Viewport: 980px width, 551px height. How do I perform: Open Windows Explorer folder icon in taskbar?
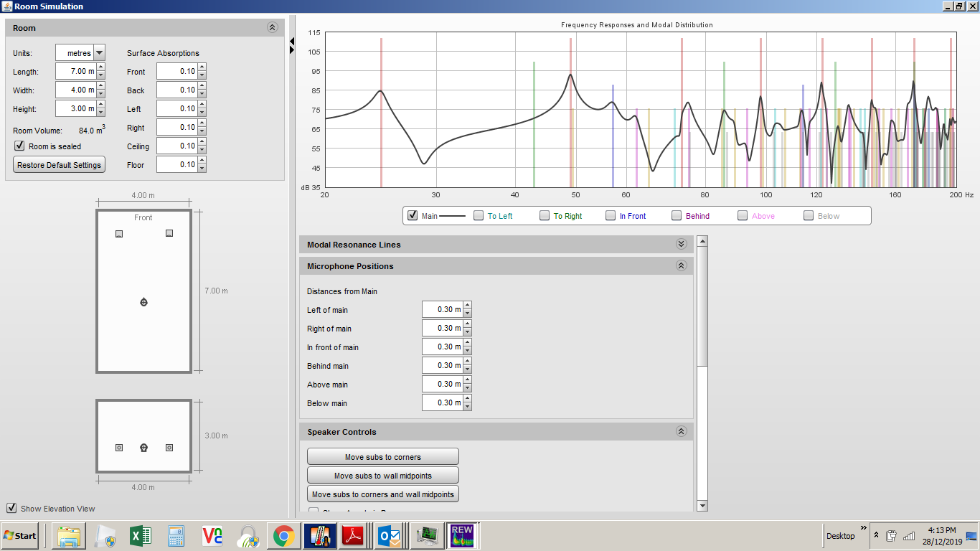tap(70, 536)
